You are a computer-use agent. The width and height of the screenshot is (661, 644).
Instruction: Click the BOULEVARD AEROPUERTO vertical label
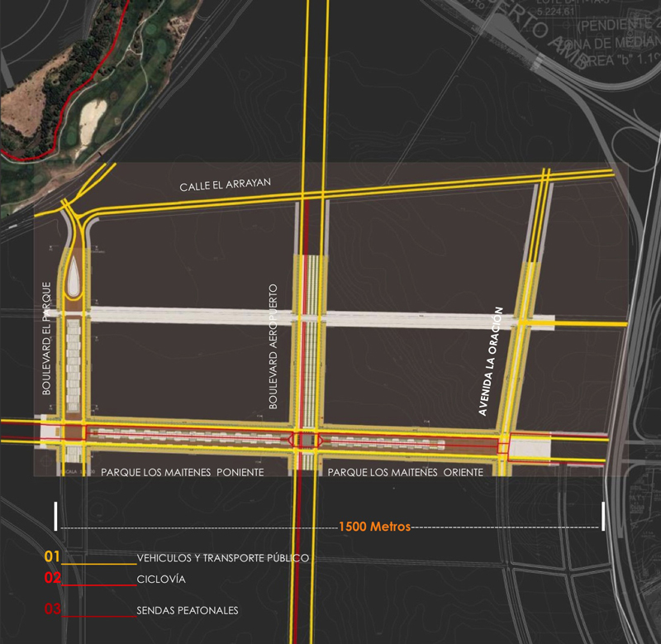(x=273, y=346)
